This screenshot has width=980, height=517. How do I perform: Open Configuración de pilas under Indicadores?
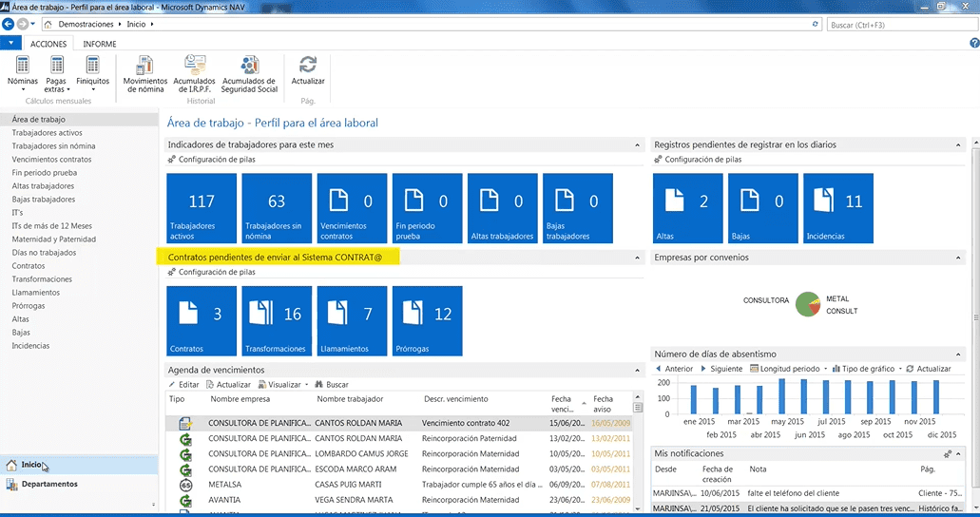coord(211,160)
